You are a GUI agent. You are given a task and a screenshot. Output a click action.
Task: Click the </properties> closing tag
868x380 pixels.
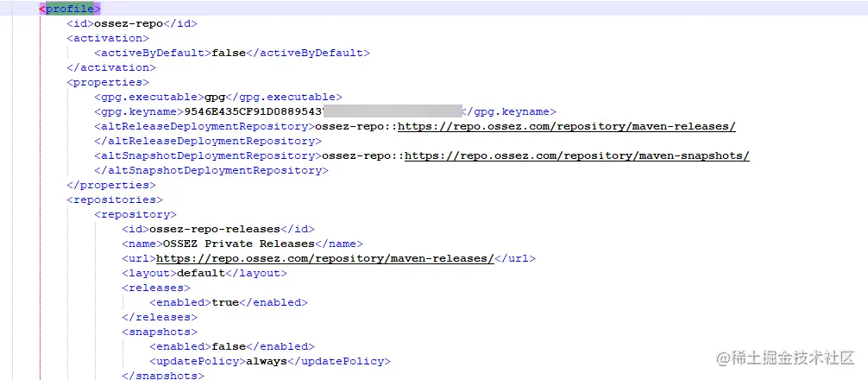pyautogui.click(x=111, y=185)
